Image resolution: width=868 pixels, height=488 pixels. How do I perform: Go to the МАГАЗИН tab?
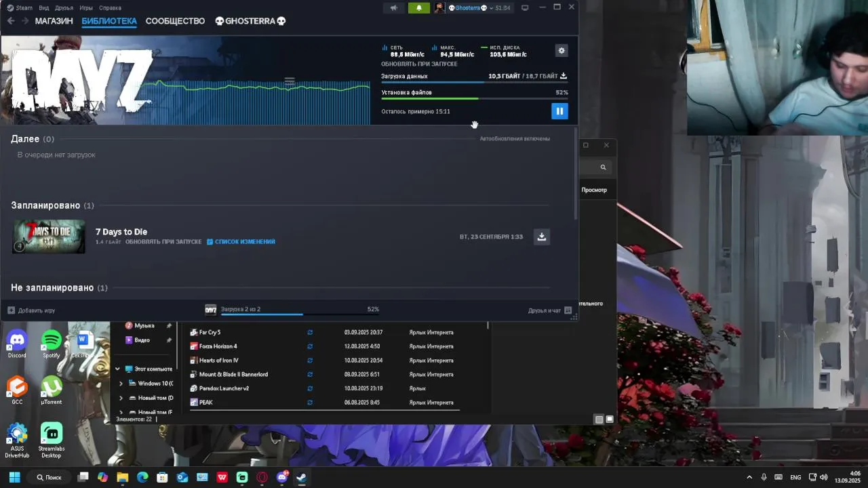pos(54,21)
